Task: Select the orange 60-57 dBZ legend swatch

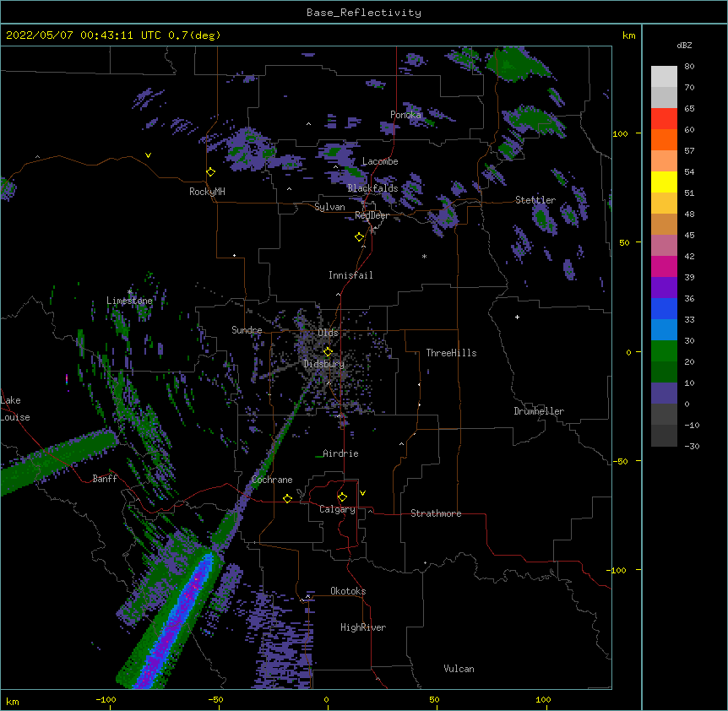Action: click(x=664, y=139)
